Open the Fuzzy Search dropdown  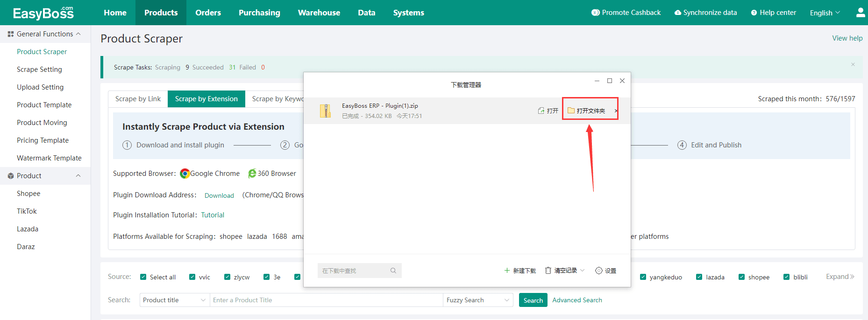(478, 300)
